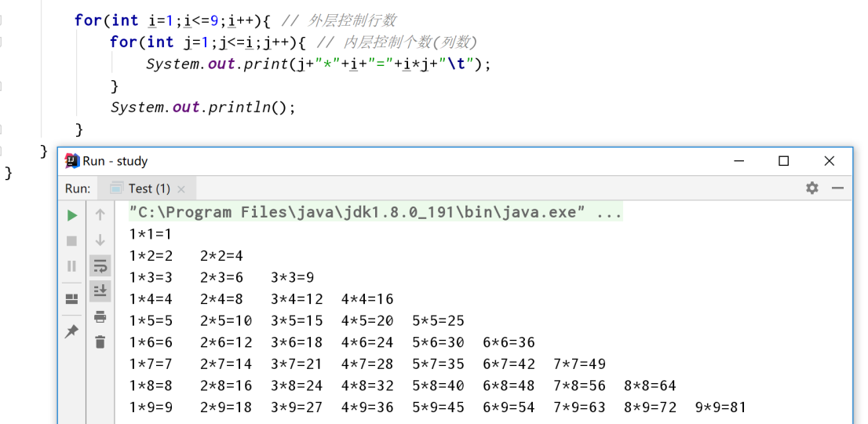Screen dimensions: 868x424
Task: Close the Test (1) tab
Action: (x=181, y=189)
